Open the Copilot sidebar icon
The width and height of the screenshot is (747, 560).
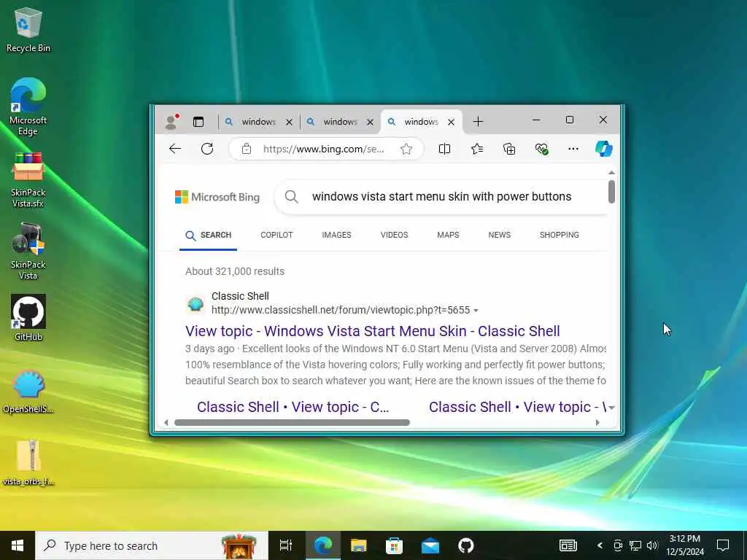pos(603,149)
